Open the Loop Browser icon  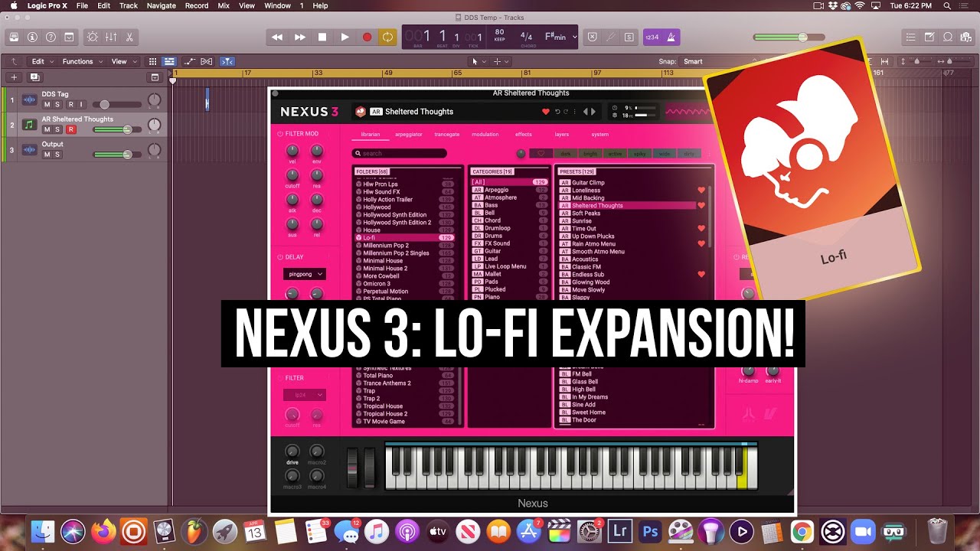[947, 37]
